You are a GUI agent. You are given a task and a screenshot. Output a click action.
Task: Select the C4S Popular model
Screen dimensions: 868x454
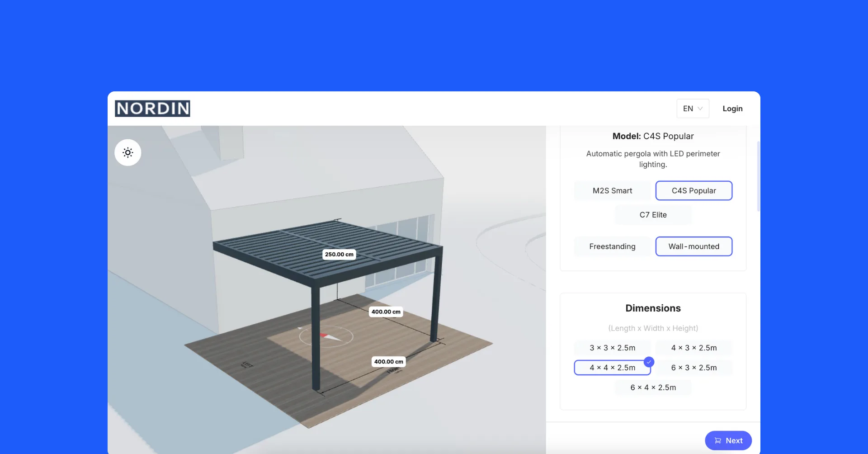pos(693,191)
